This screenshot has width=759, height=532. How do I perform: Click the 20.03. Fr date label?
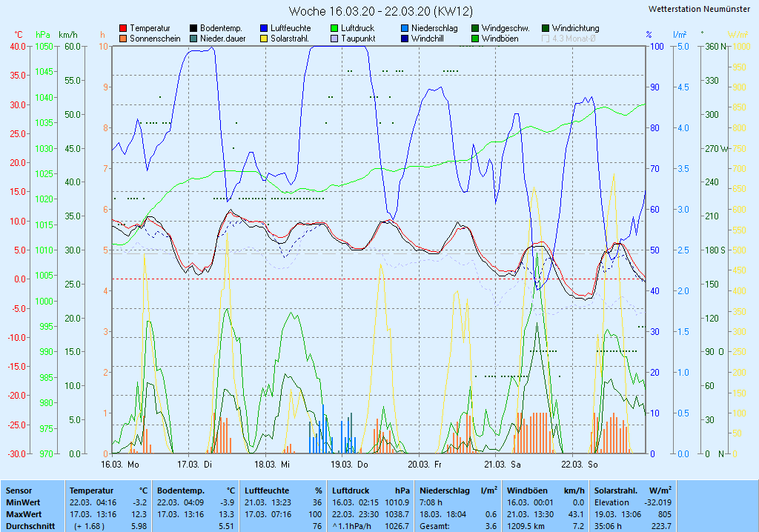pos(425,465)
